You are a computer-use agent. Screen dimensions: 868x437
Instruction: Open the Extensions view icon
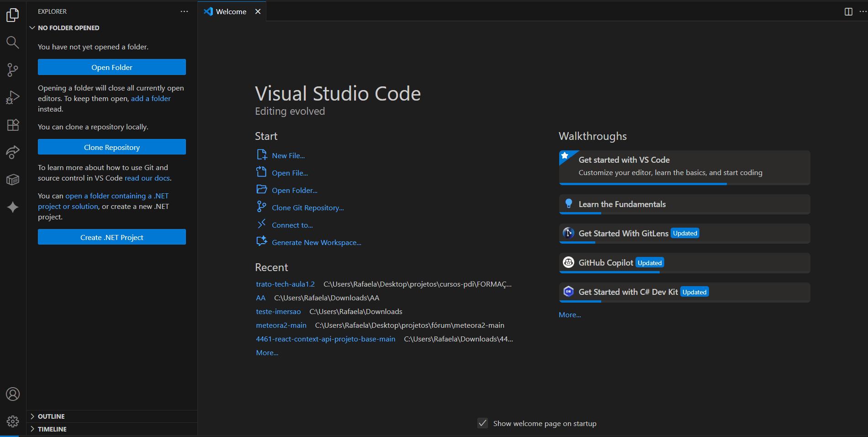pyautogui.click(x=13, y=125)
